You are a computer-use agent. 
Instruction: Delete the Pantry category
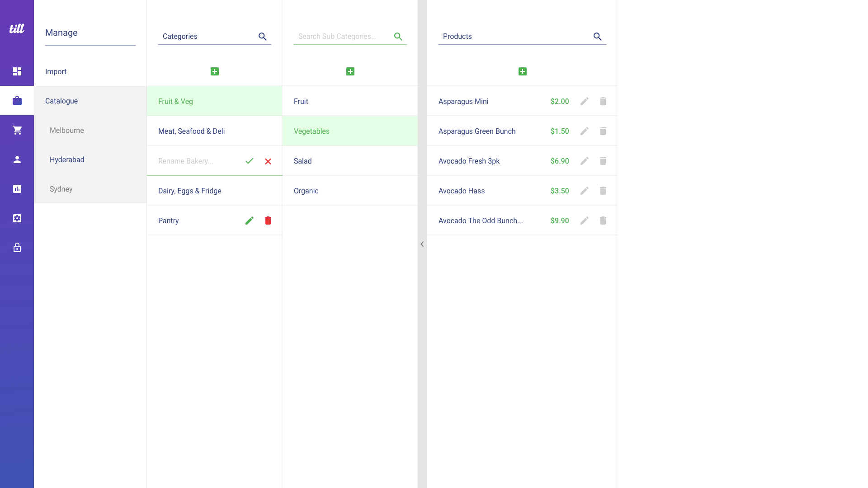[268, 221]
